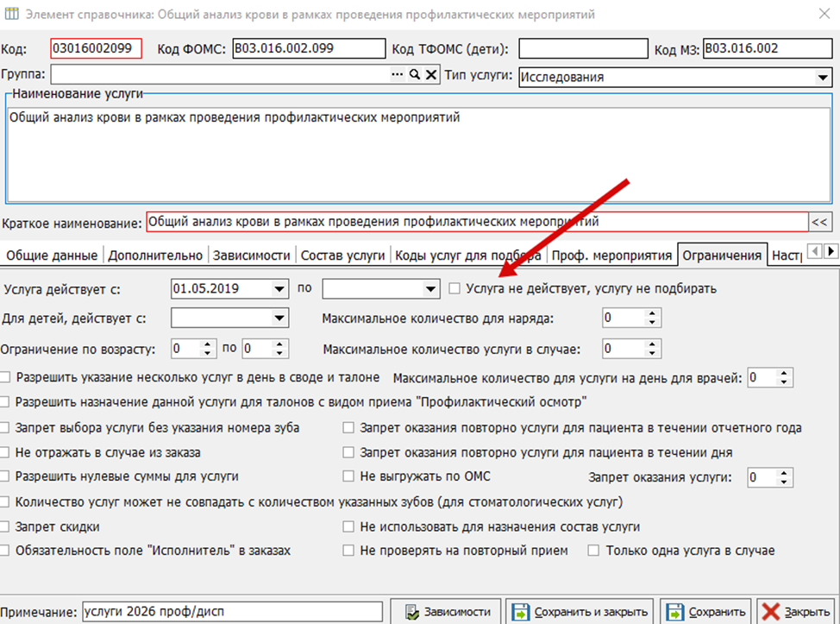Increase minimum age in 'Ограничение по возрасту'
The image size is (840, 624).
207,344
